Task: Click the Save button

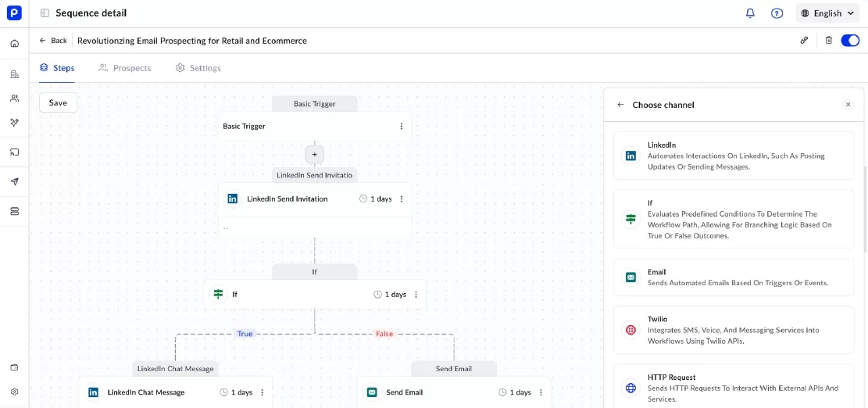Action: pyautogui.click(x=58, y=102)
